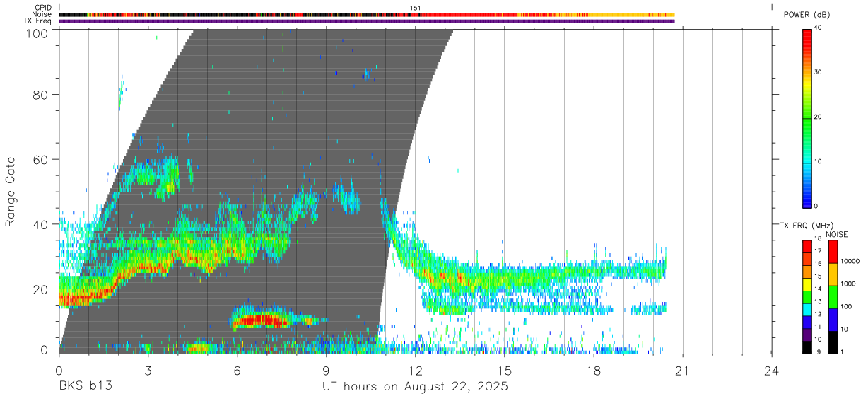The image size is (868, 401).
Task: Click the 6 tick on the UT hours axis
Action: [237, 370]
